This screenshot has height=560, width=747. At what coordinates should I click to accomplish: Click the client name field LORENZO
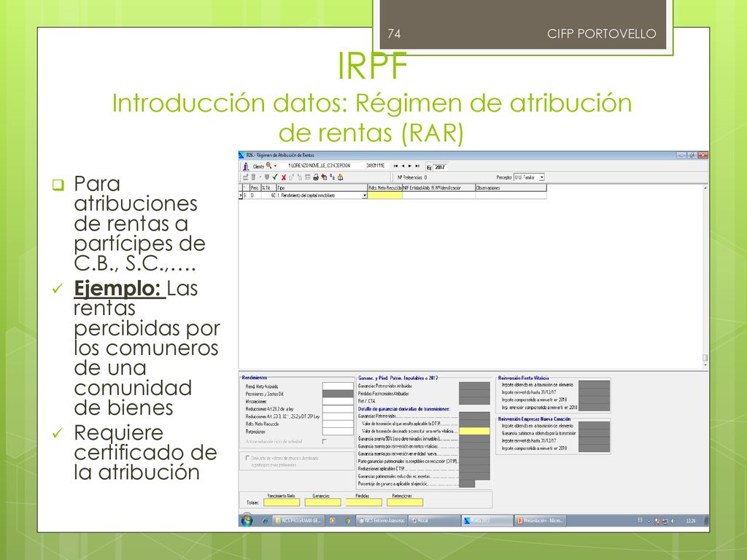click(x=320, y=166)
